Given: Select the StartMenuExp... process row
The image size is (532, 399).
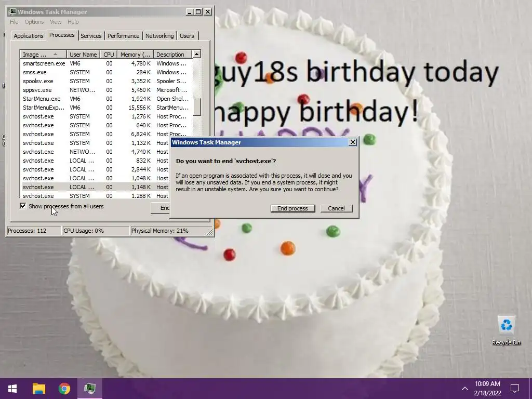Looking at the screenshot, I should pos(106,108).
